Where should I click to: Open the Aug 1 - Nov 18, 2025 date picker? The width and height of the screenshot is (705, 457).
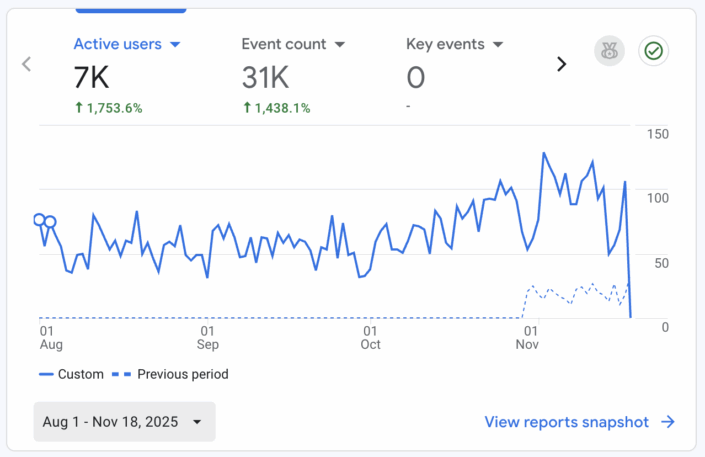(x=124, y=422)
